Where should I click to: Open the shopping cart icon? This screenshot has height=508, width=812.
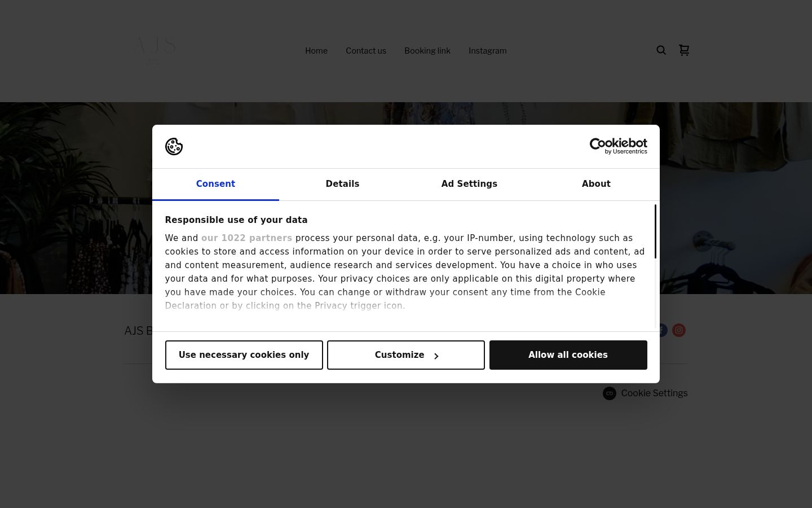pos(684,50)
